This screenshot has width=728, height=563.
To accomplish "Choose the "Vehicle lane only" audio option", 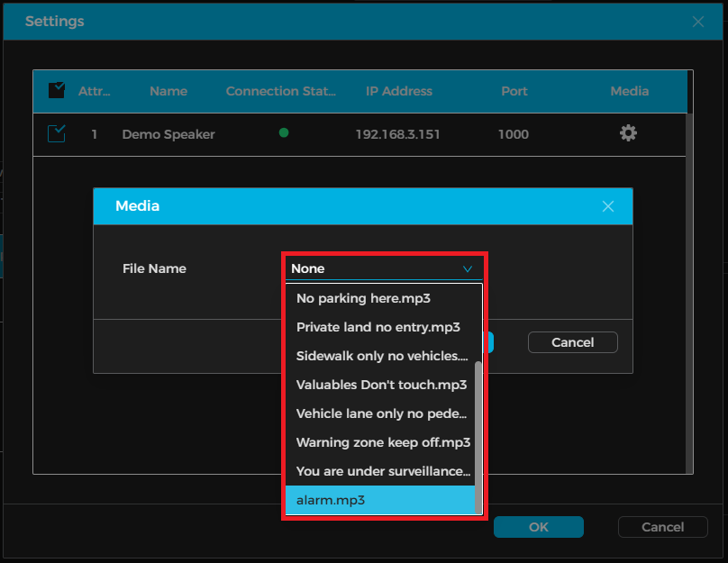I will pos(382,413).
